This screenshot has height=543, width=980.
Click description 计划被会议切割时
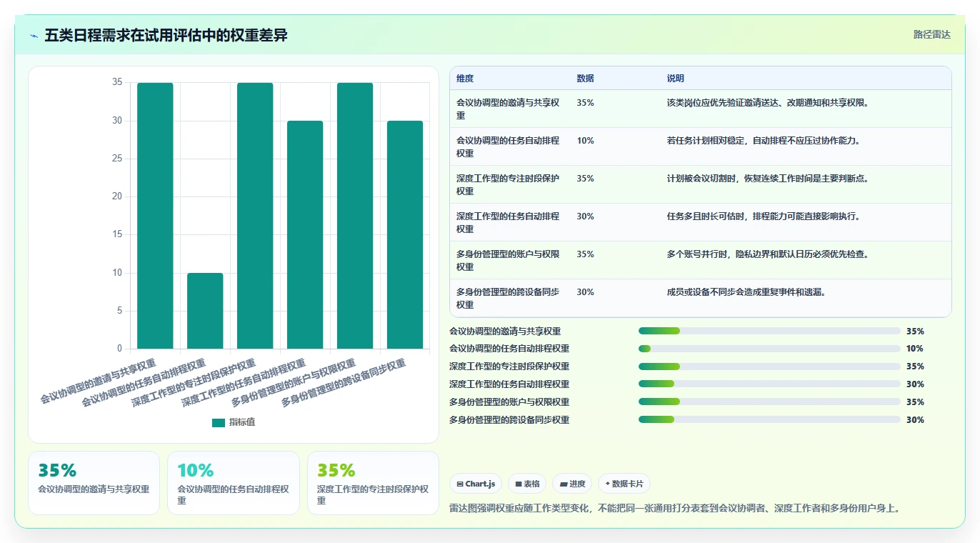(767, 179)
